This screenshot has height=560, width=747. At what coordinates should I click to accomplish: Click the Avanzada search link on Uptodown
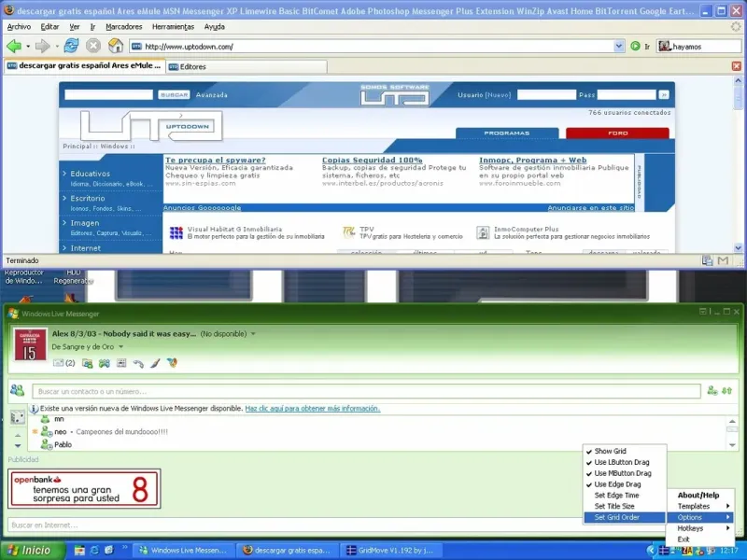212,95
